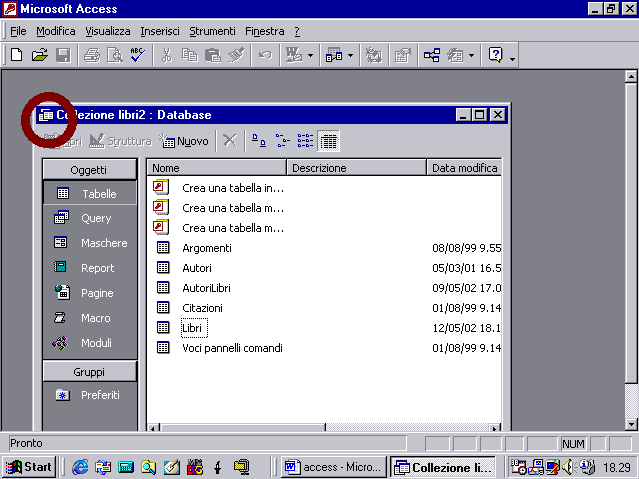Switch to Details view
This screenshot has height=479, width=639.
pyautogui.click(x=328, y=141)
